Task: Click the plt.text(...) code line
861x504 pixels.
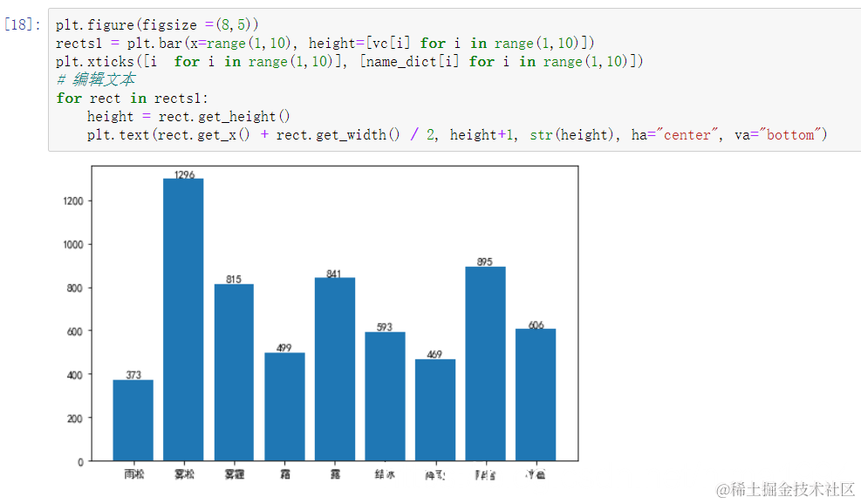Action: pos(457,135)
